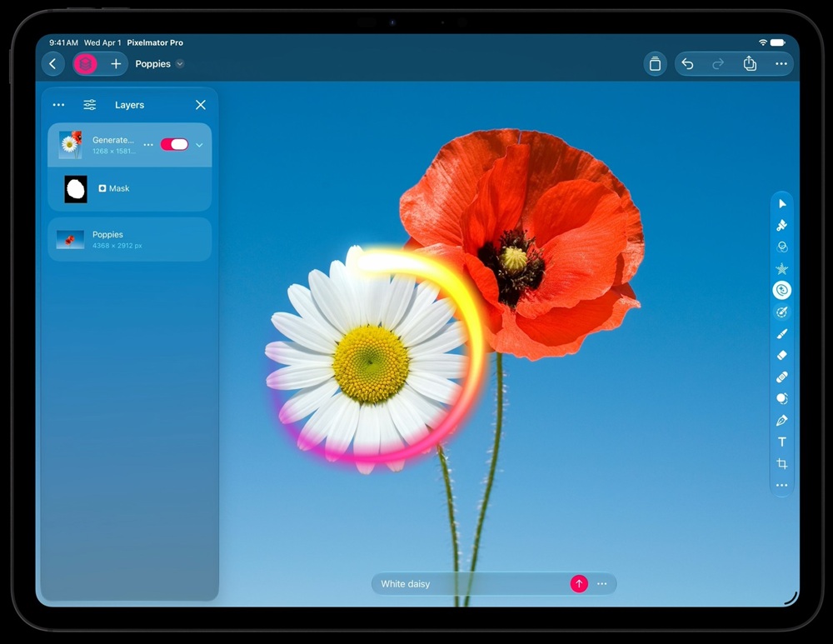Open the prompt bar more options dots
833x644 pixels.
[602, 583]
